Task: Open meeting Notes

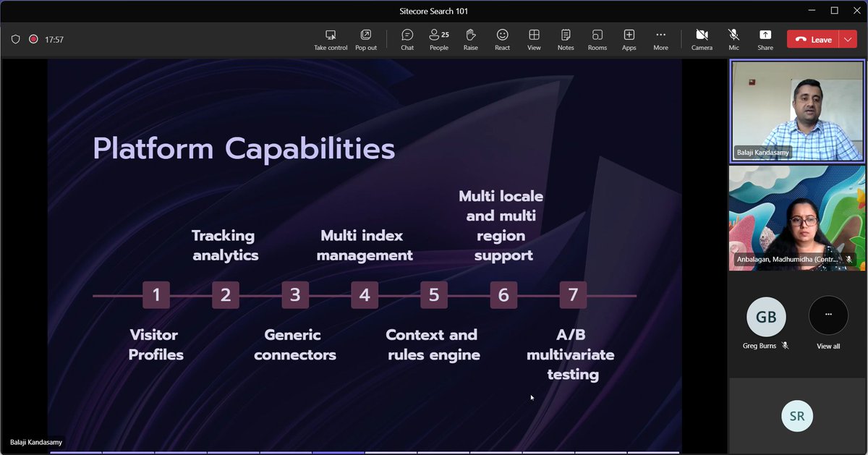Action: (x=566, y=40)
